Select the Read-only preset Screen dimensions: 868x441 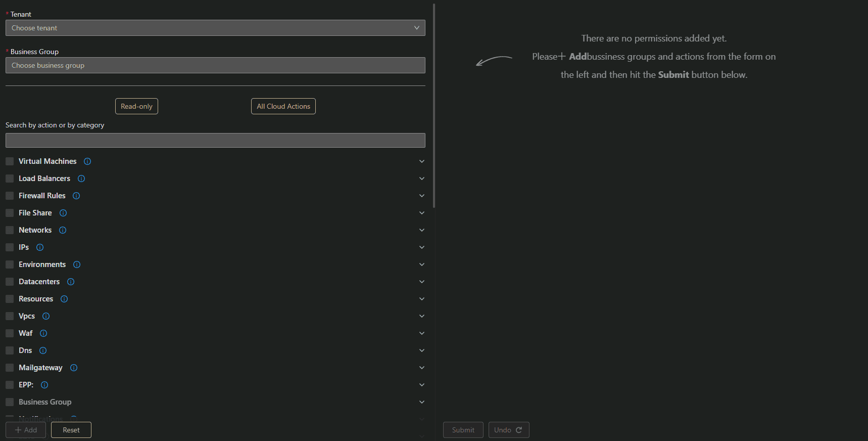[x=136, y=106]
